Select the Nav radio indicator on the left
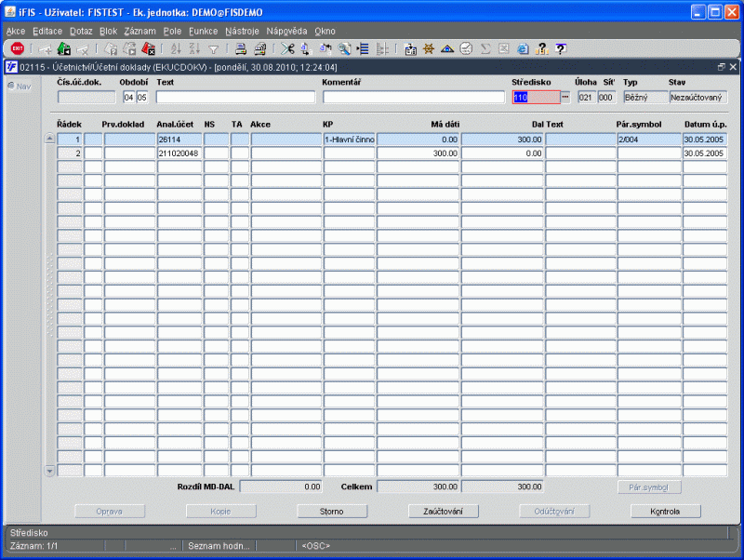Image resolution: width=744 pixels, height=560 pixels. pyautogui.click(x=11, y=86)
